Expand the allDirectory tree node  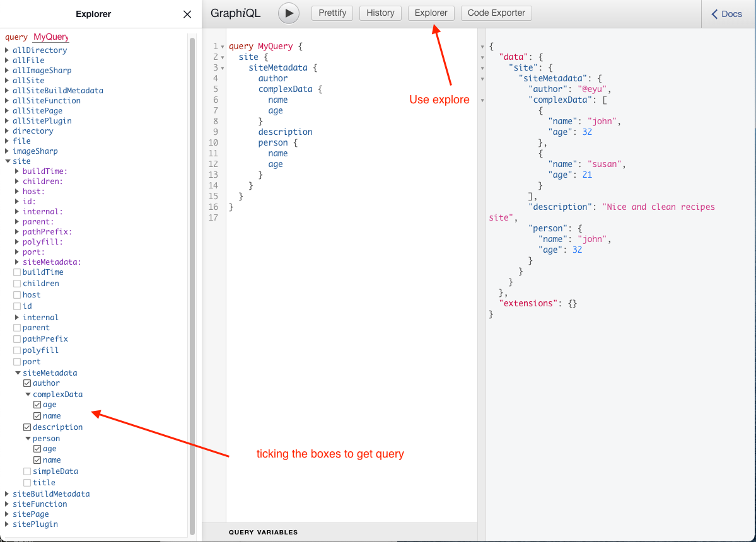[7, 50]
